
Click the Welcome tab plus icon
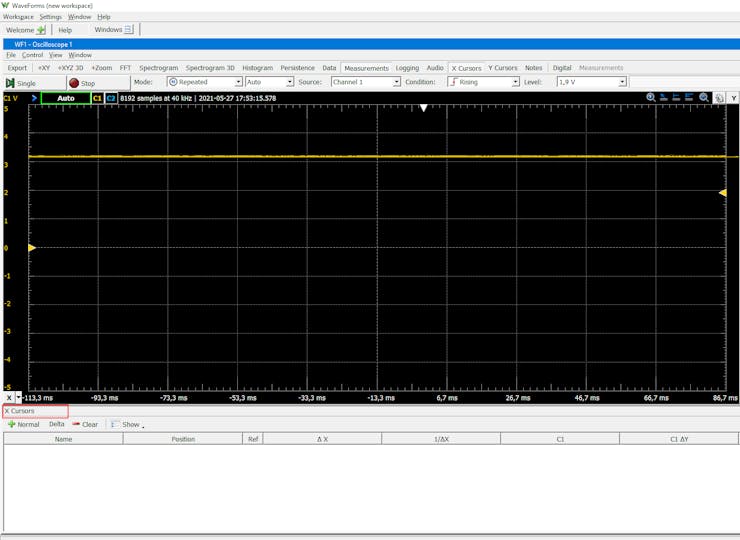[x=41, y=30]
